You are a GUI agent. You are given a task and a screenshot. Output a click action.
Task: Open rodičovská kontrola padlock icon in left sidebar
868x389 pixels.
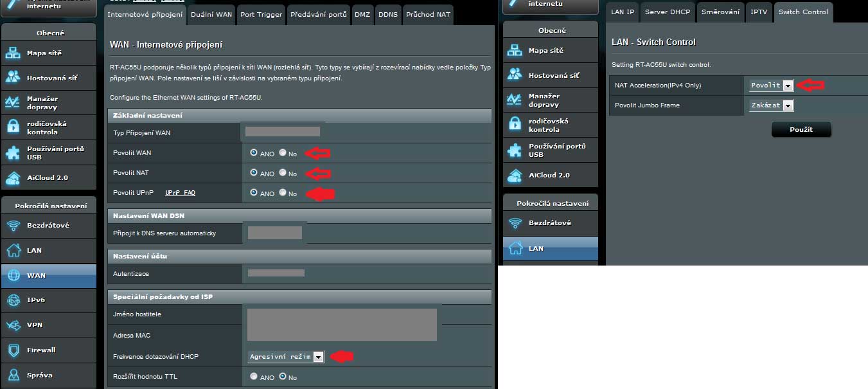pos(13,127)
